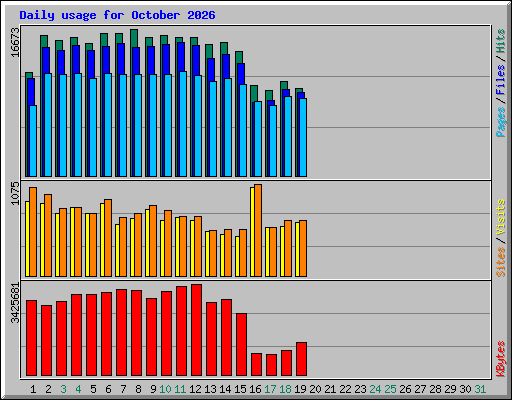512x400 pixels.
Task: Click day 12 on the date axis
Action: pos(195,389)
